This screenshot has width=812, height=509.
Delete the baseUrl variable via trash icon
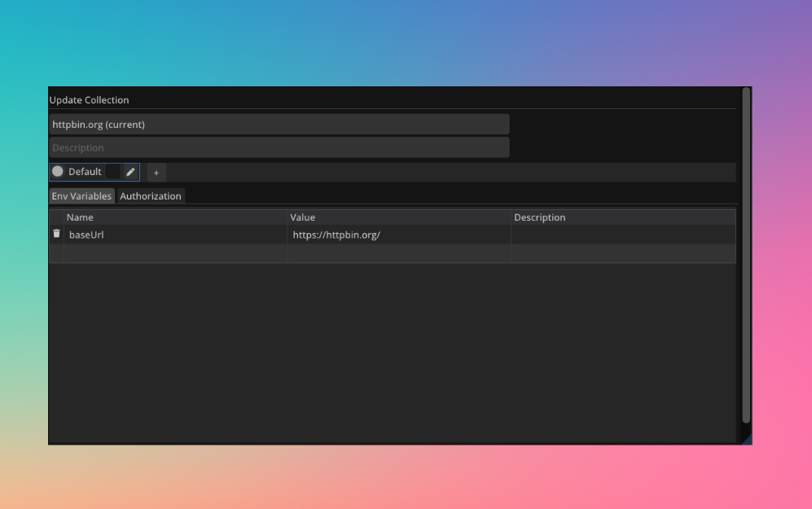[x=56, y=234]
